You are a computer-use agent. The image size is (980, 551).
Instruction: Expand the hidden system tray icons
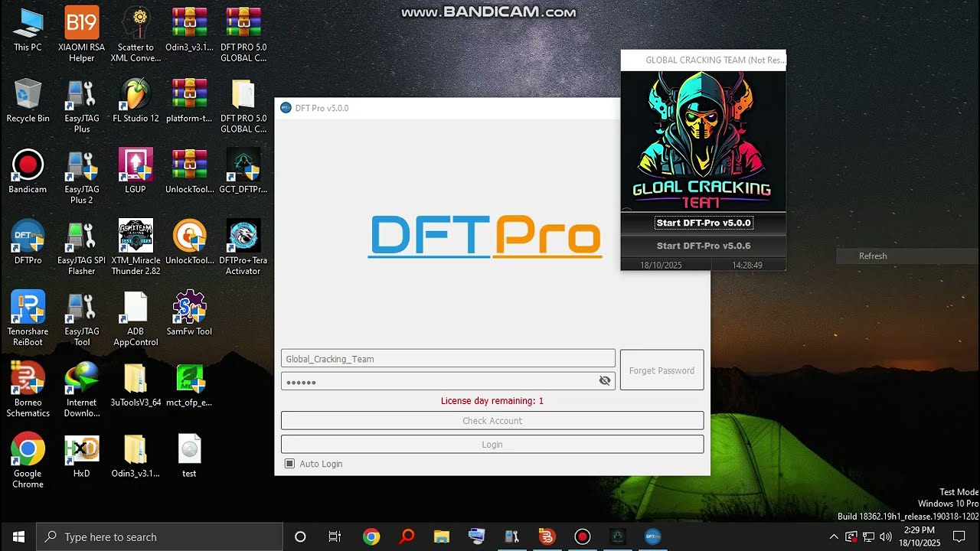[834, 536]
